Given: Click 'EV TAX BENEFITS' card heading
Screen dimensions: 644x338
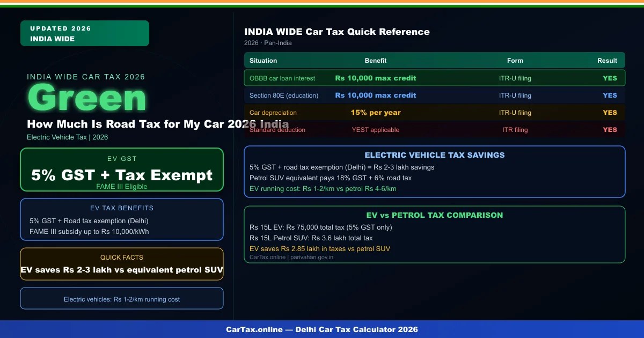Looking at the screenshot, I should [x=122, y=208].
